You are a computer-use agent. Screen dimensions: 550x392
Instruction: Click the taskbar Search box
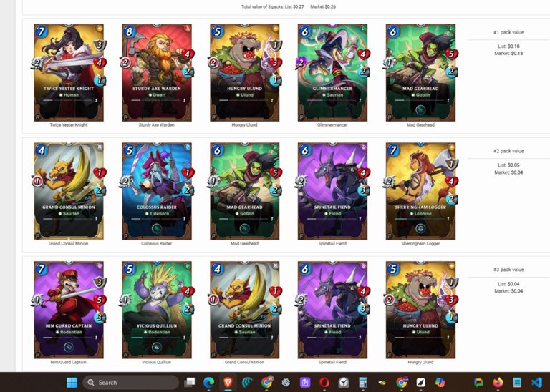click(131, 382)
